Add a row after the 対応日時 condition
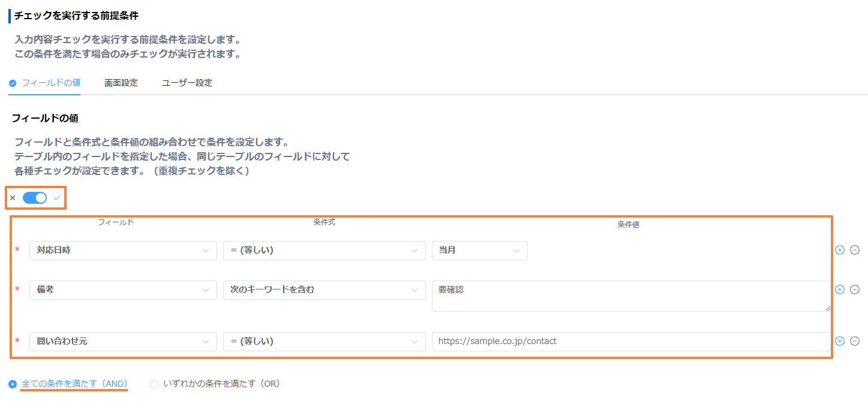868x404 pixels. click(840, 250)
